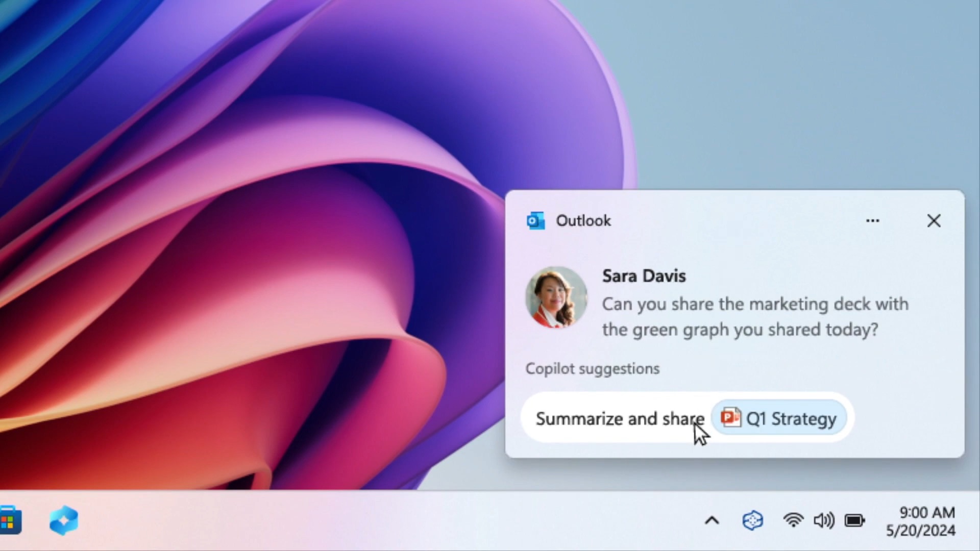Dismiss the Outlook notification with X
Image resolution: width=980 pixels, height=551 pixels.
point(934,221)
